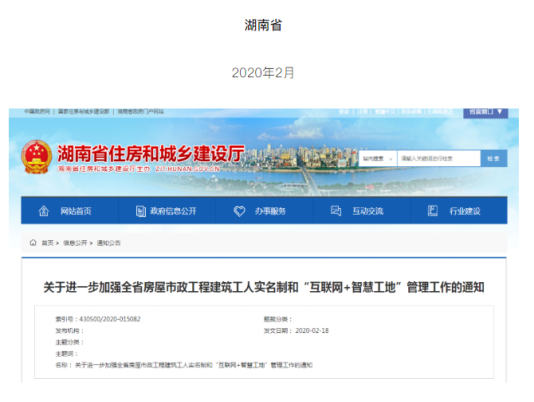Click the house icon beside 网站首页
Screen dimensions: 534x402
(44, 211)
